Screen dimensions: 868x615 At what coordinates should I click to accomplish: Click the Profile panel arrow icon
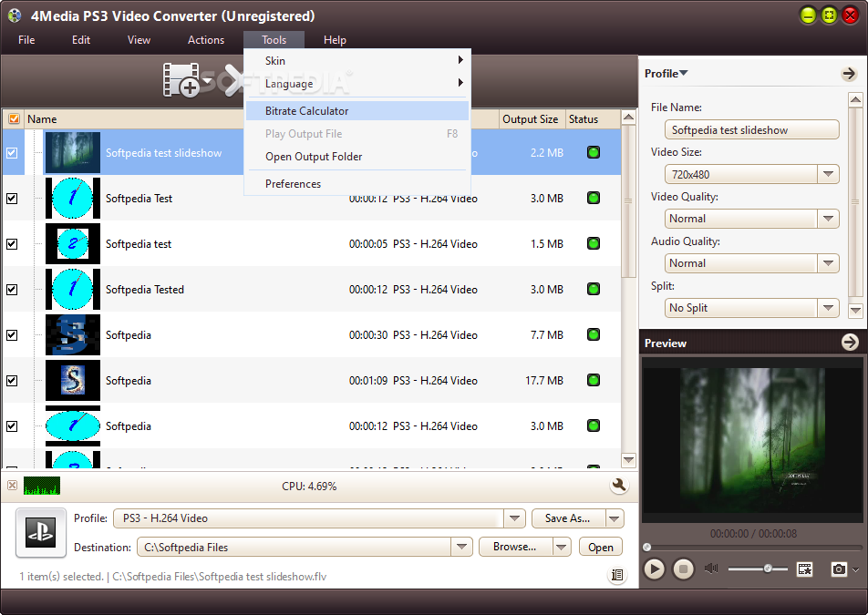849,74
